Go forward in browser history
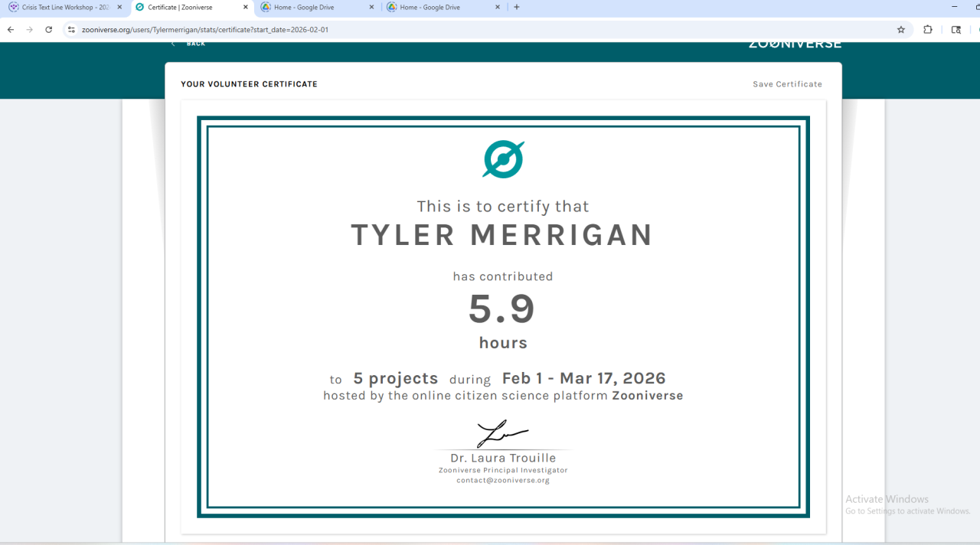 [30, 30]
